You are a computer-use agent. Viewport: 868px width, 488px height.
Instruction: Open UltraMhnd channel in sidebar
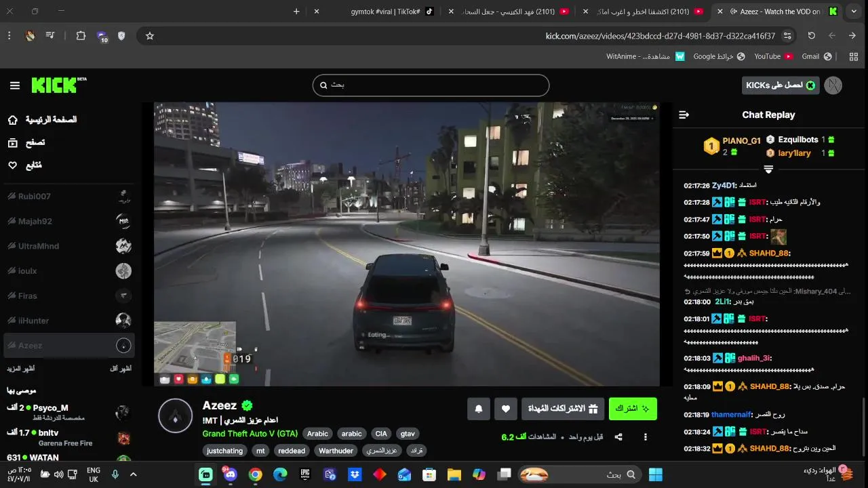pos(68,246)
